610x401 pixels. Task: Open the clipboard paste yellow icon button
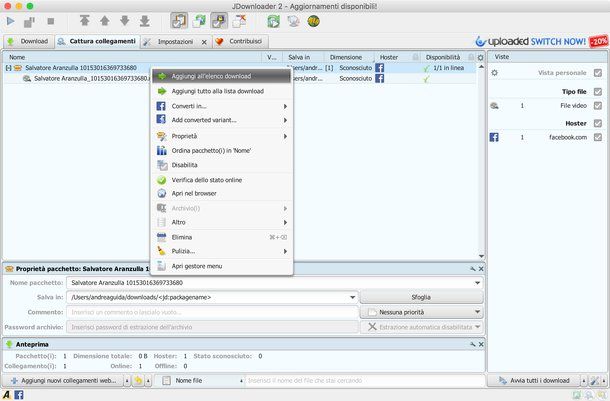click(x=138, y=380)
